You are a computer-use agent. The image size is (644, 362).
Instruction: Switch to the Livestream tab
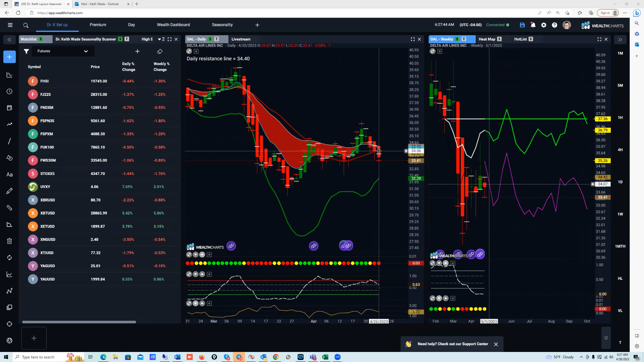241,39
